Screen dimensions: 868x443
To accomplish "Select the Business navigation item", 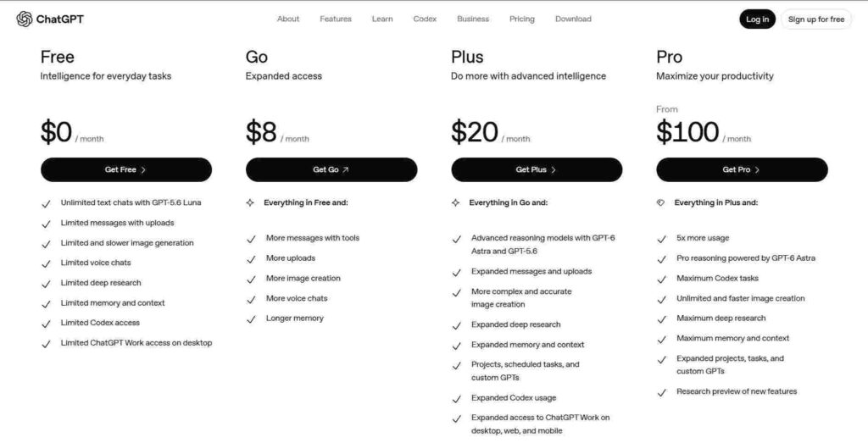I will pyautogui.click(x=473, y=19).
